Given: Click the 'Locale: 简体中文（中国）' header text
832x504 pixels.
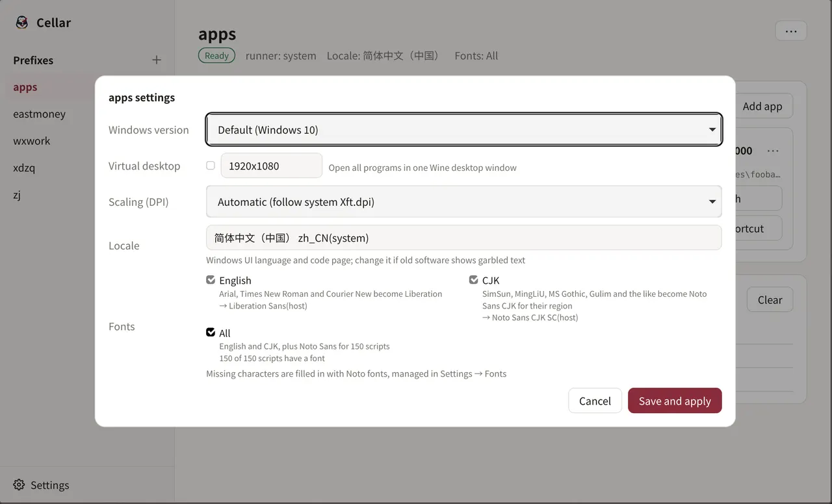Looking at the screenshot, I should (383, 56).
